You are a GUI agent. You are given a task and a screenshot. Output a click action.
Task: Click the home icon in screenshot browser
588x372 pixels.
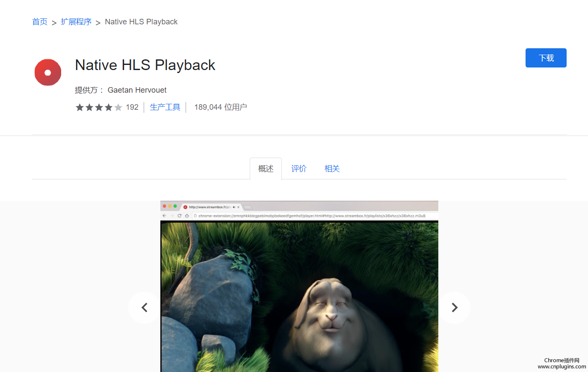tap(187, 216)
